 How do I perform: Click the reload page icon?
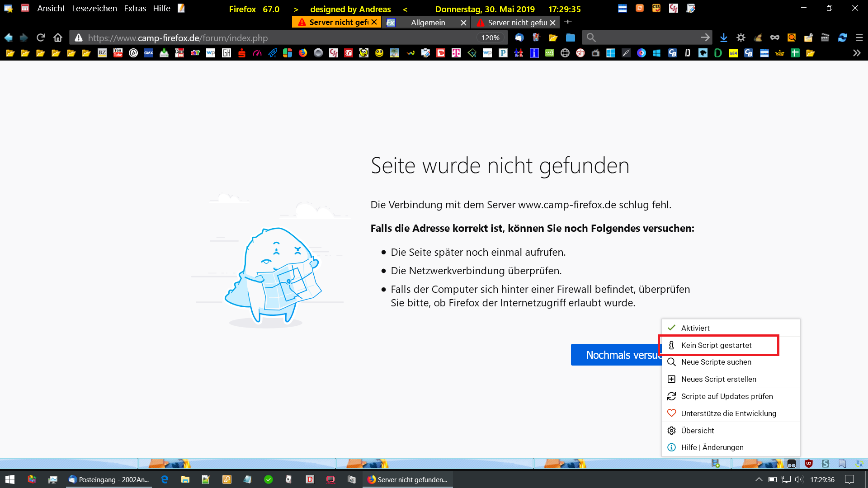41,38
